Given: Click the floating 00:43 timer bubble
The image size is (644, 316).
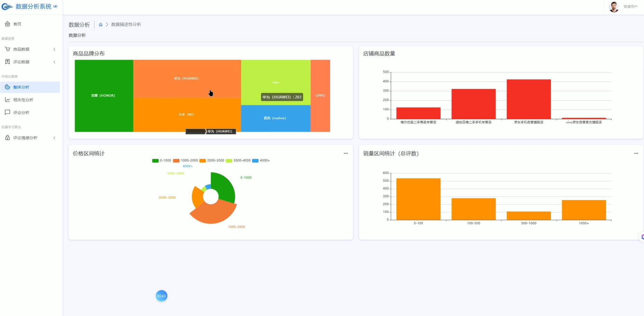Looking at the screenshot, I should [x=161, y=296].
